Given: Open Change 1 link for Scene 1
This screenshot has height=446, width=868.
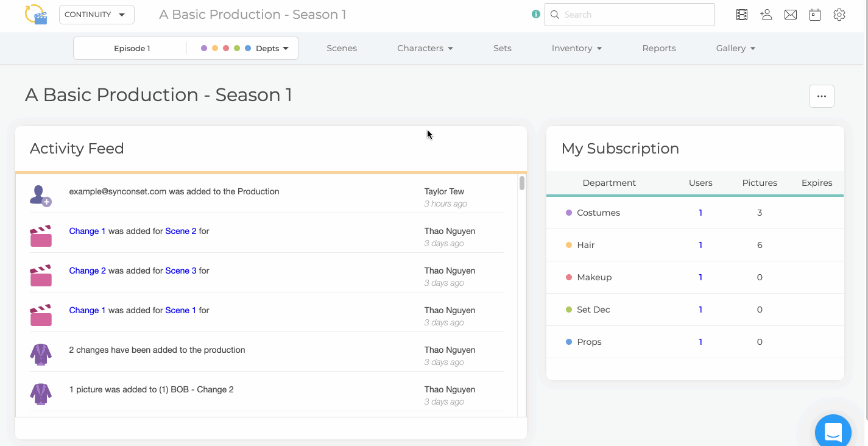Looking at the screenshot, I should coord(87,310).
